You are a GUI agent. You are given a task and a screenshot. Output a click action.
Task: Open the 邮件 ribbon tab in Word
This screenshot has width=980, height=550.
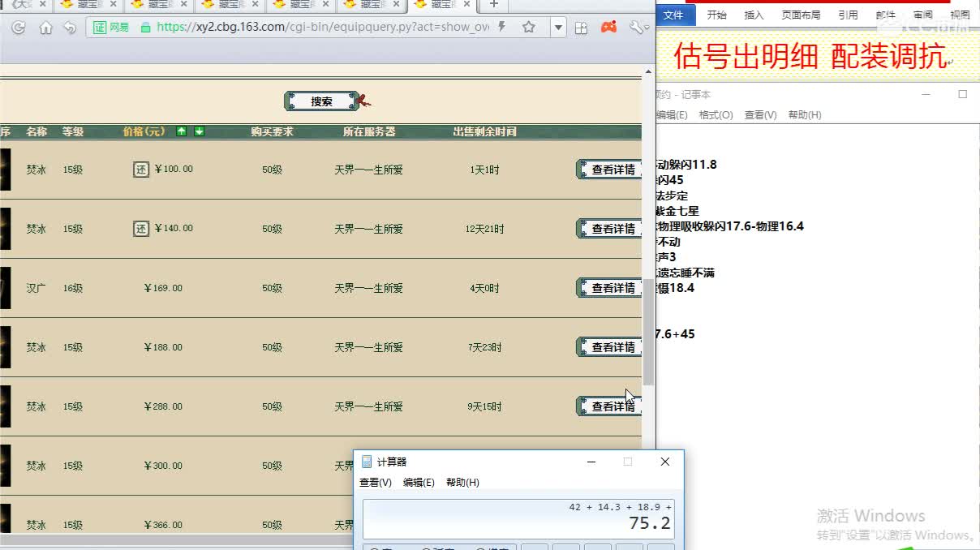pos(885,15)
